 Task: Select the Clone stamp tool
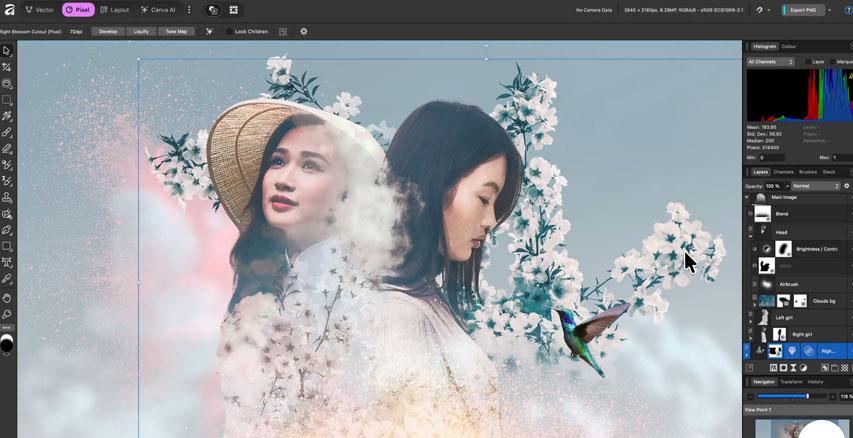coord(7,197)
